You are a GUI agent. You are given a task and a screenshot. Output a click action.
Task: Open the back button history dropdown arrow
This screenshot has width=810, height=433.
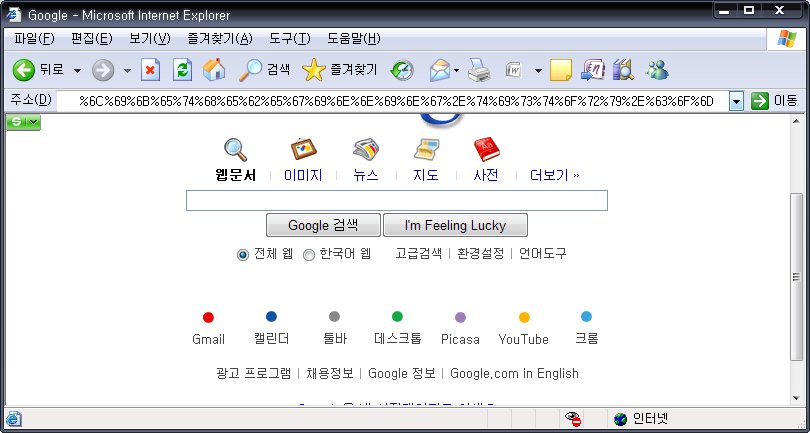77,71
